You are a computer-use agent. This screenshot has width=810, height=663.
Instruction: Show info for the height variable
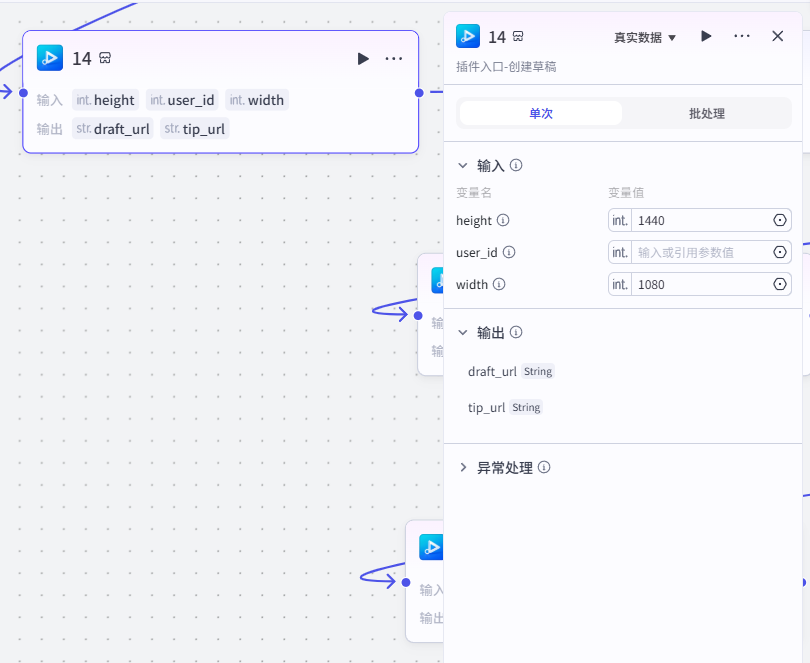click(503, 220)
